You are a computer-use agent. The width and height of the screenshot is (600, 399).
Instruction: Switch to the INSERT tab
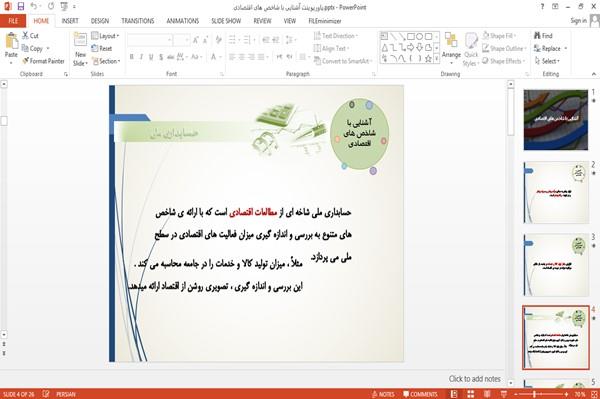point(70,21)
